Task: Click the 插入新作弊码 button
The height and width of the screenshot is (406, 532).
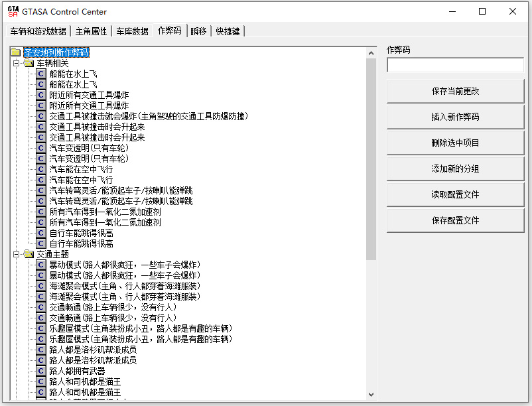Action: 455,117
